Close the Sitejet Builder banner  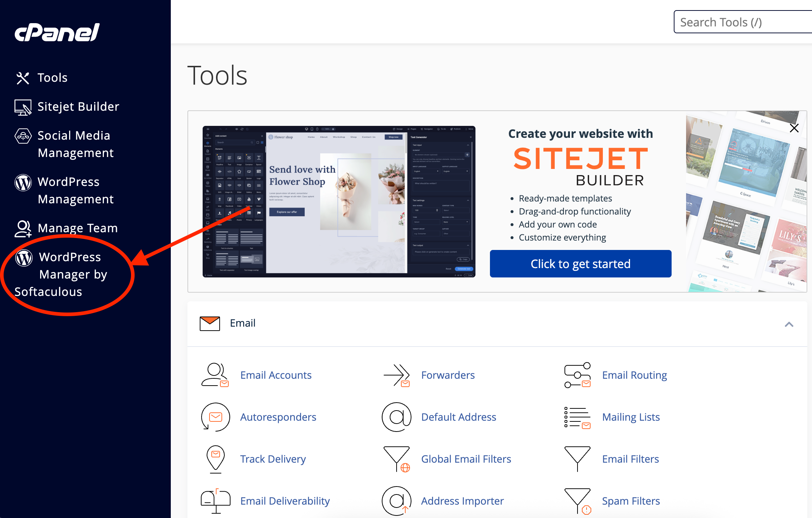pyautogui.click(x=794, y=128)
